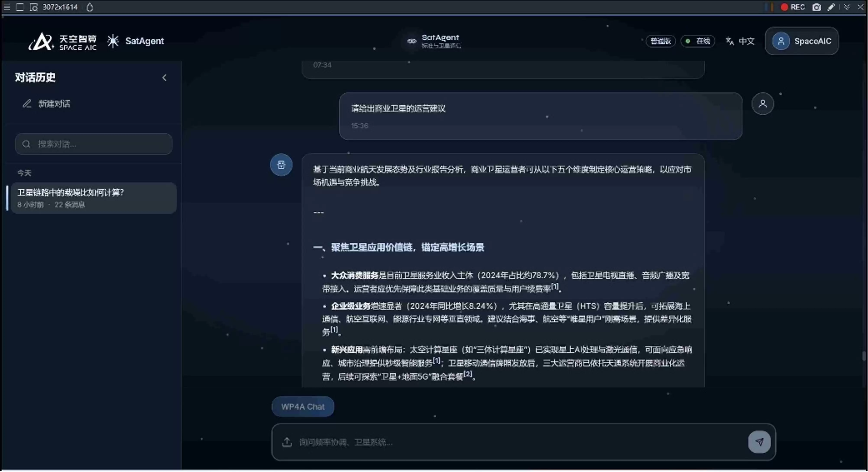The height and width of the screenshot is (472, 868).
Task: Open the SpaceAIC user account button
Action: (x=802, y=41)
